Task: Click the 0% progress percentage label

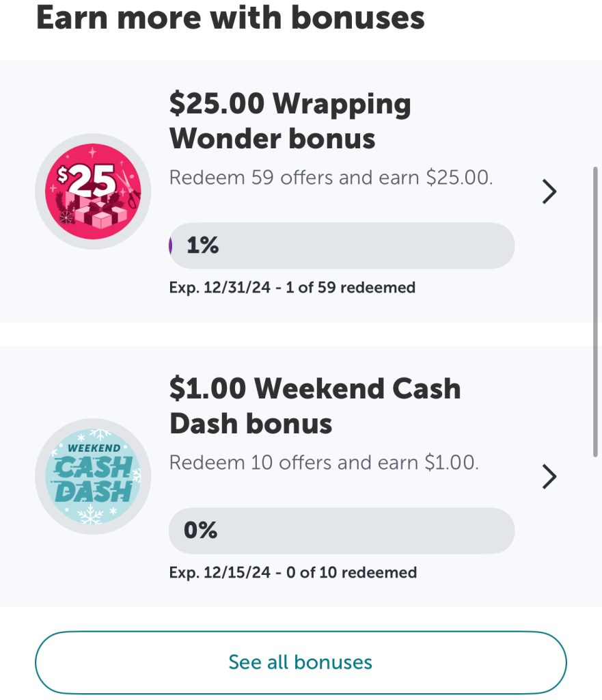Action: 200,530
